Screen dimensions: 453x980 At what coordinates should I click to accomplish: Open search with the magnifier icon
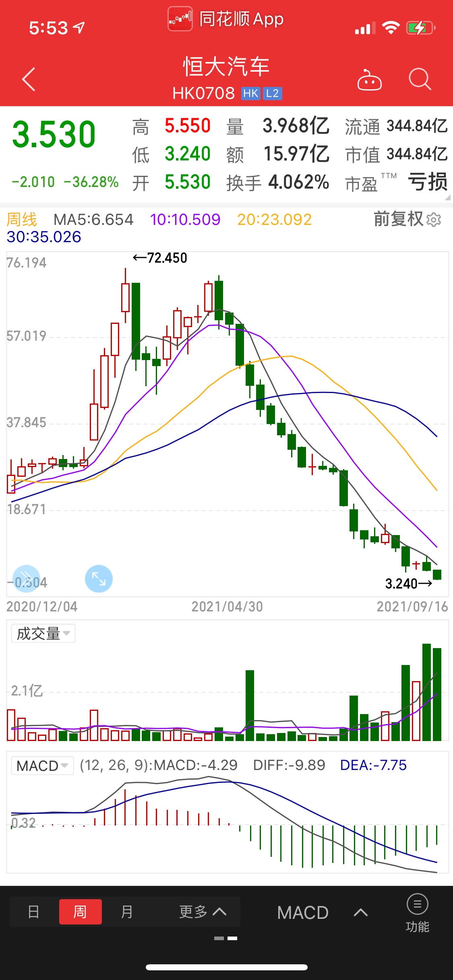click(420, 79)
